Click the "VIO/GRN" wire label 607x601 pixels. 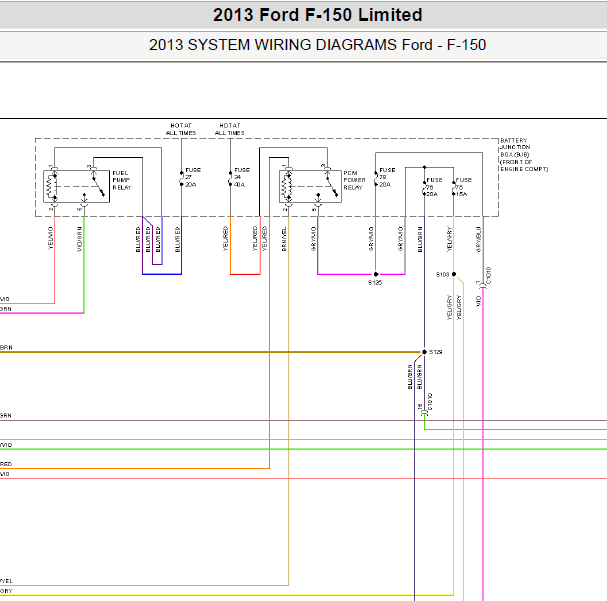pos(79,239)
